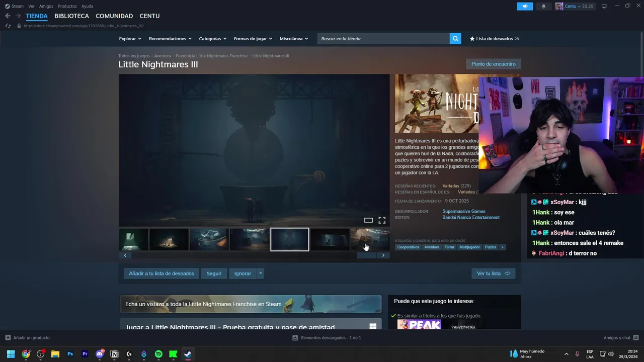
Task: Open the PEAK similar game thumbnail
Action: (419, 324)
